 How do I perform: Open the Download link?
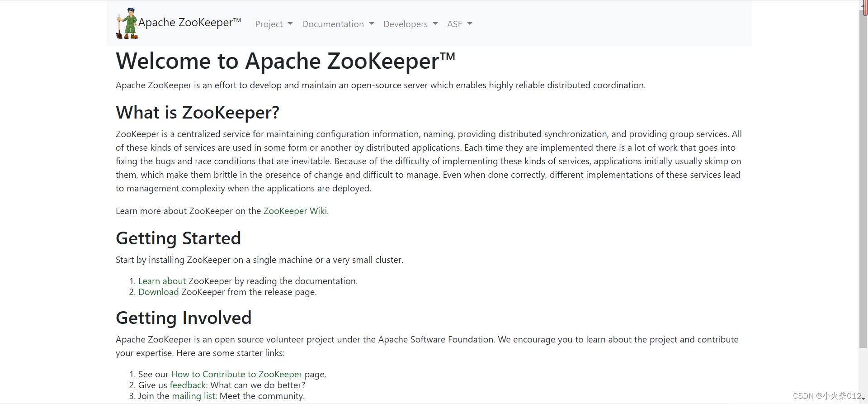158,292
